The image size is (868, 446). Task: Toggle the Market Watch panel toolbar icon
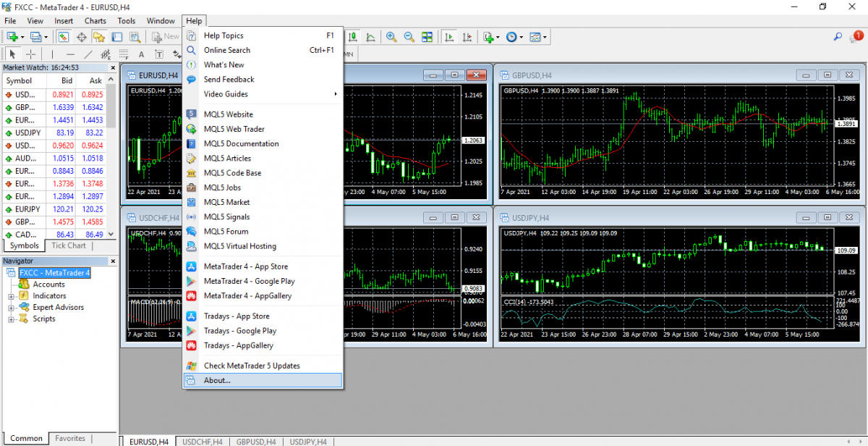tap(64, 36)
